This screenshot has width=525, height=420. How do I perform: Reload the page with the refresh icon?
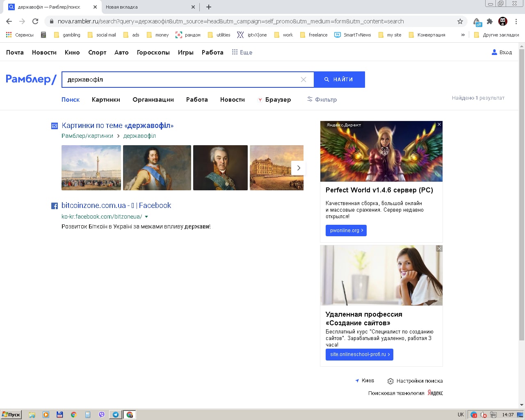click(x=35, y=21)
